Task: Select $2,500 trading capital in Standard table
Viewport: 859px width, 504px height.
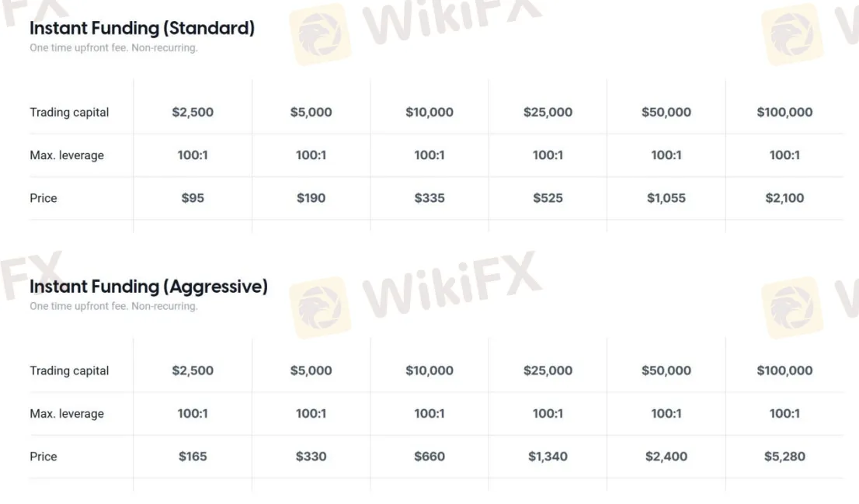Action: pyautogui.click(x=193, y=113)
